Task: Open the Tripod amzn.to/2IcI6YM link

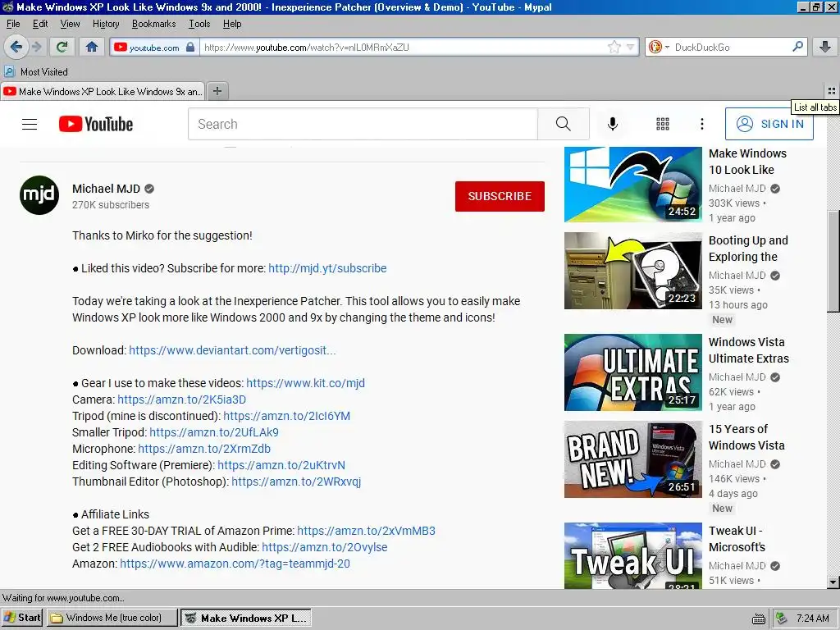Action: click(x=286, y=416)
